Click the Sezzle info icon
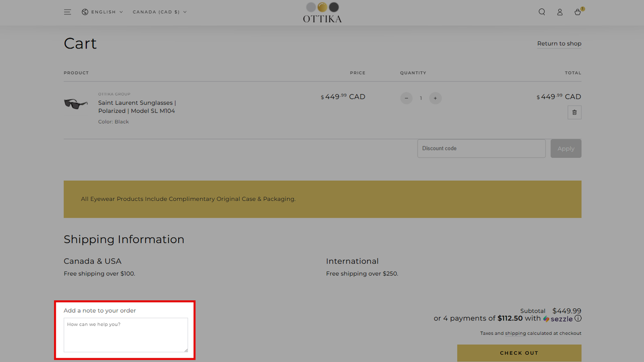 coord(578,318)
